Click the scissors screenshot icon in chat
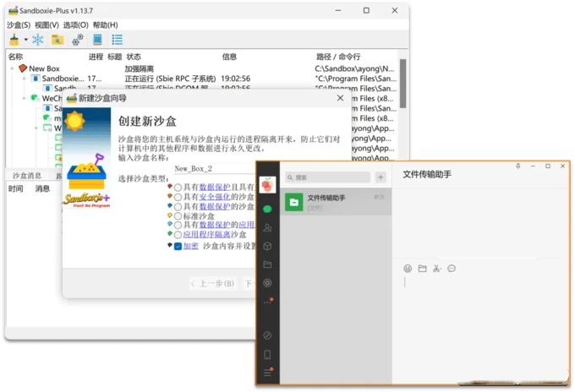 tap(437, 269)
